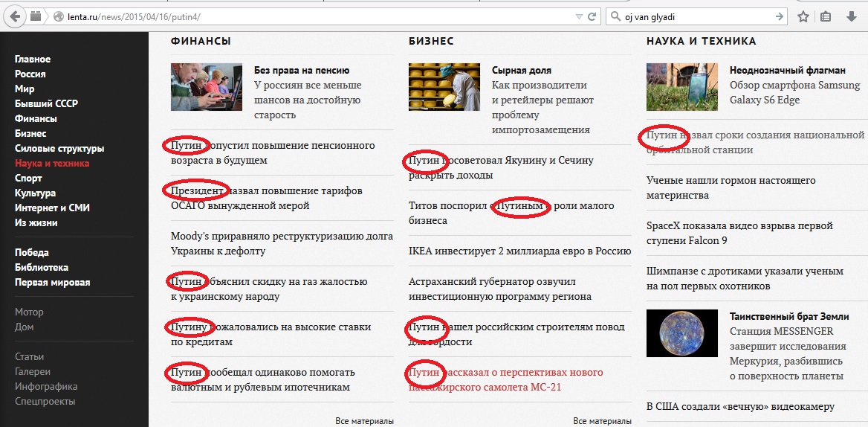Open the 'Без права на пенсию' article
This screenshot has width=868, height=427.
pos(302,70)
